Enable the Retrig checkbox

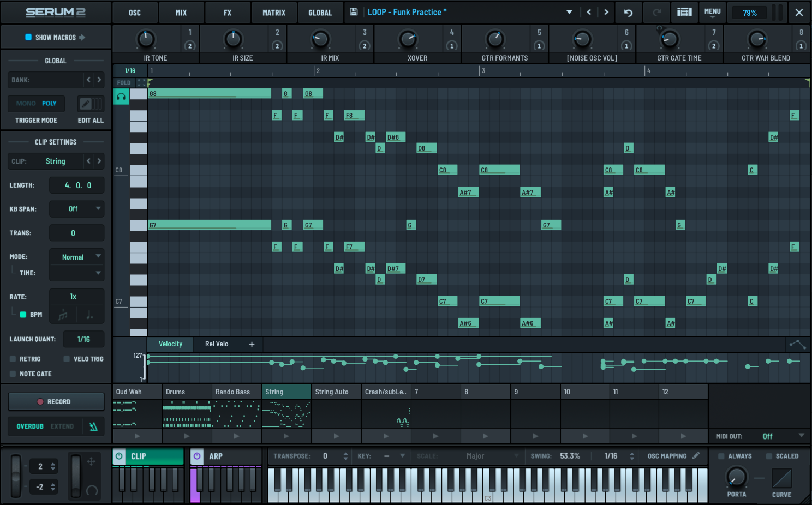tap(13, 359)
